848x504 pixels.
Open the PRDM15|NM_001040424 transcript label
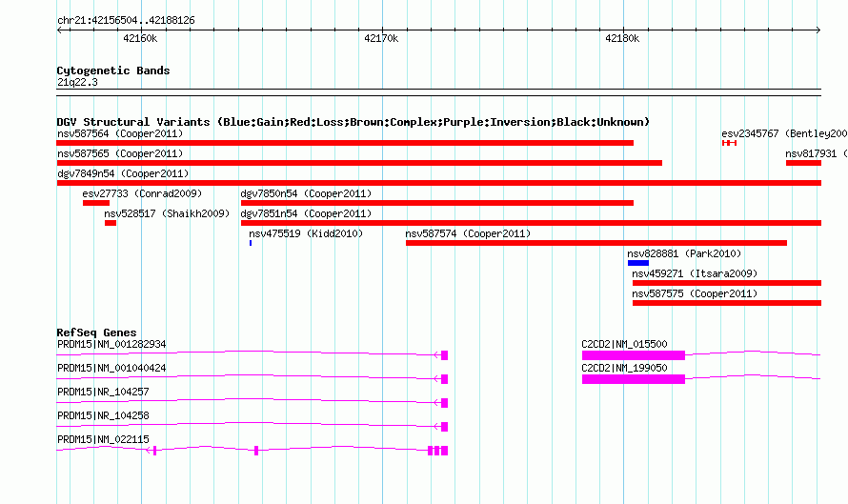point(111,368)
